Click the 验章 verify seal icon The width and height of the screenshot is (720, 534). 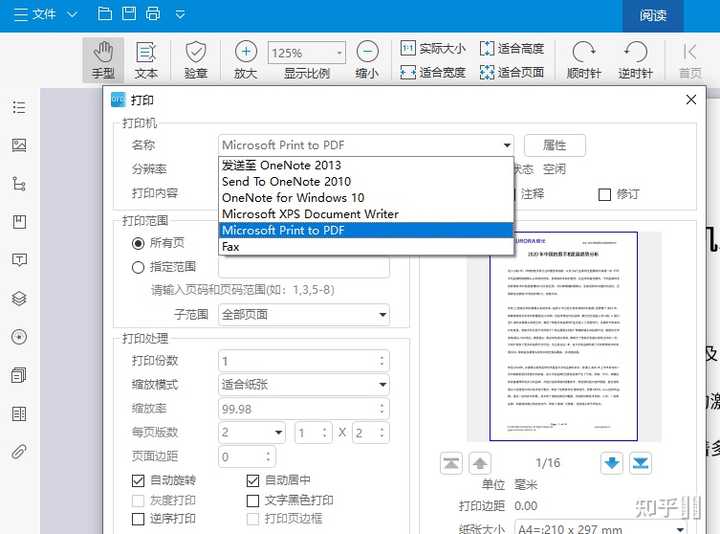(196, 60)
